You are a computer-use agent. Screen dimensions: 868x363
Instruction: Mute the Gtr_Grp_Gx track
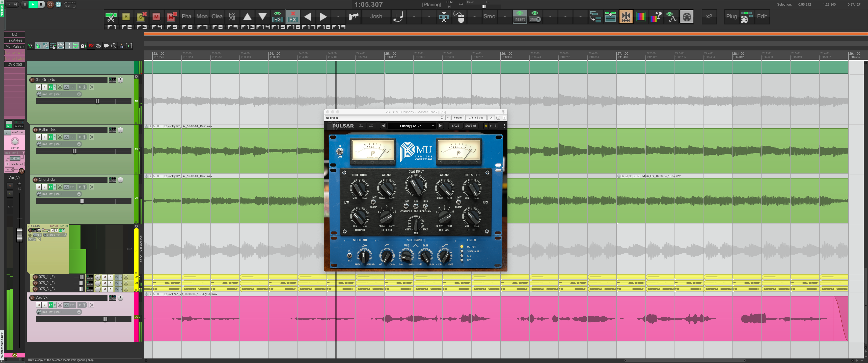point(38,87)
